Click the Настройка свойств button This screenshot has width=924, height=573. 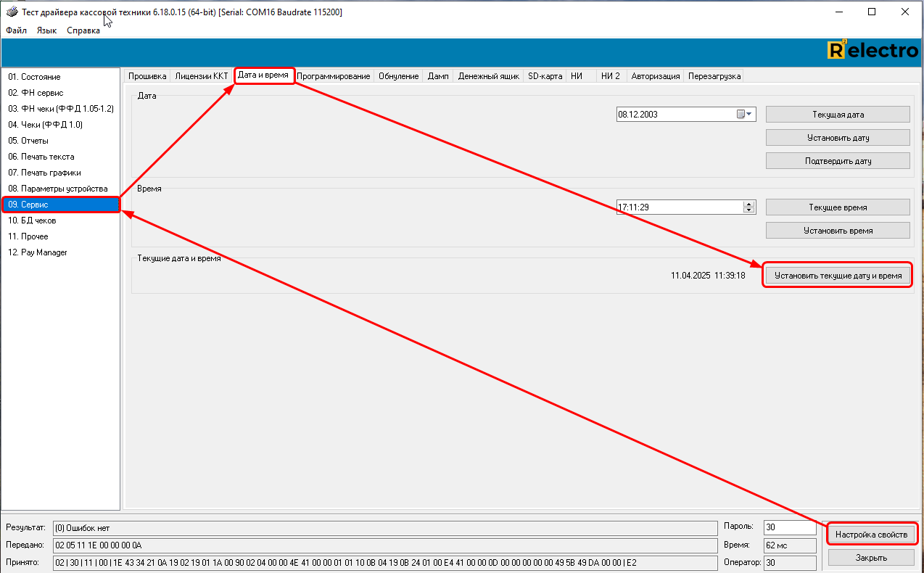point(871,535)
